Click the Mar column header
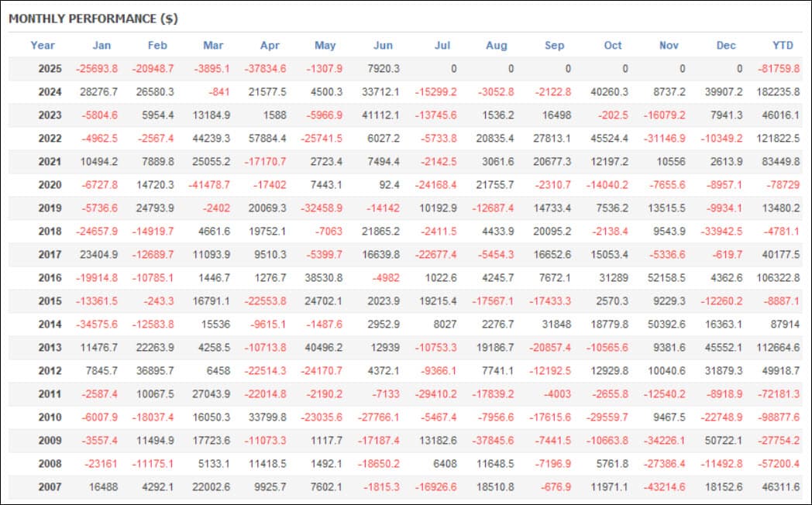Screen dimensions: 812x505 (213, 46)
